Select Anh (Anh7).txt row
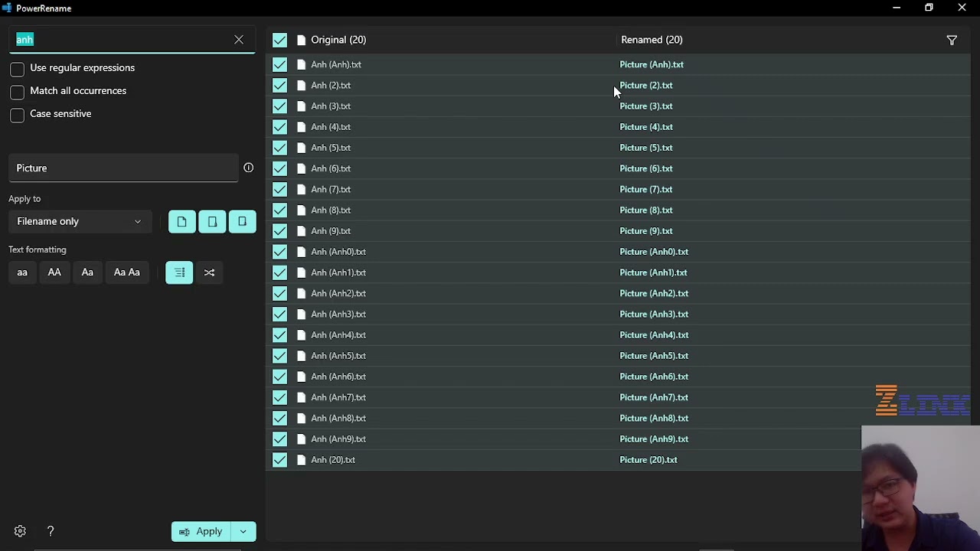 coord(618,397)
